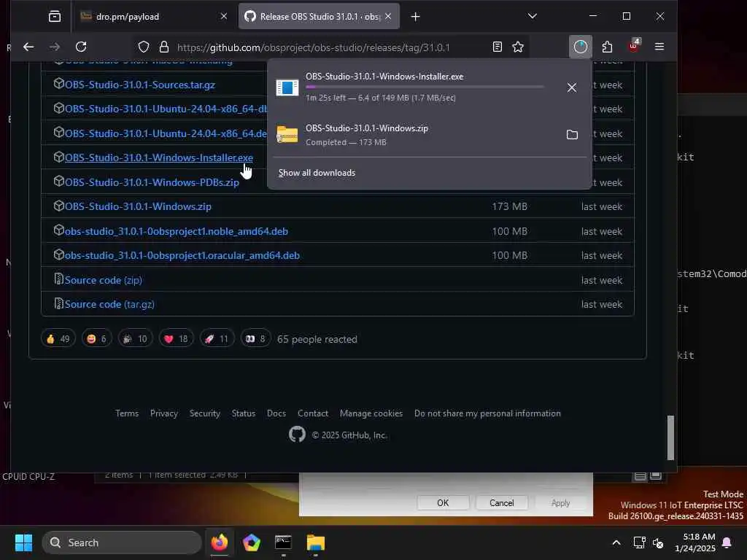Click the laugh reaction with 6
This screenshot has height=560, width=747.
point(97,338)
